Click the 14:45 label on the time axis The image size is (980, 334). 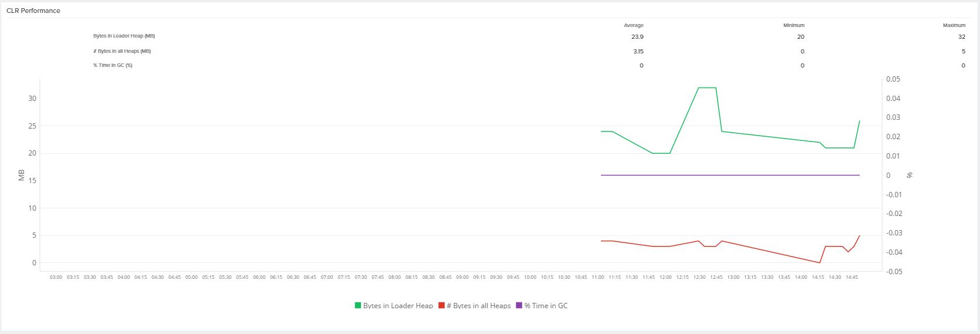(x=851, y=277)
